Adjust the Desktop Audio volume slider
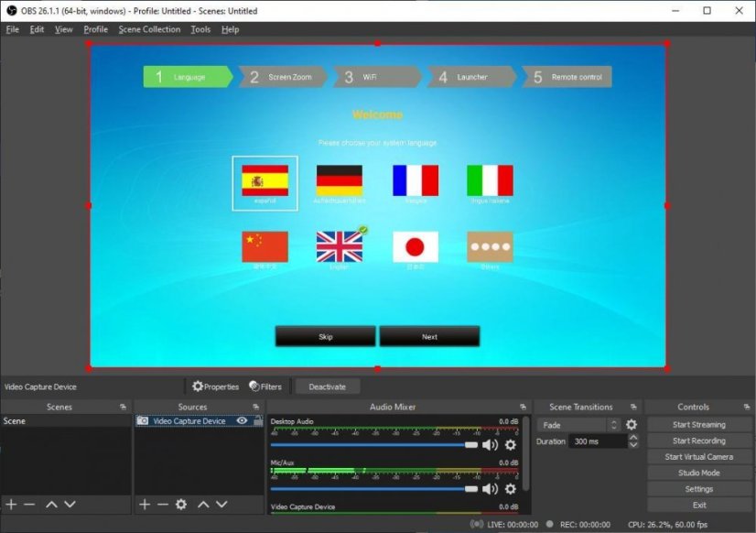The width and height of the screenshot is (756, 533). coord(470,445)
